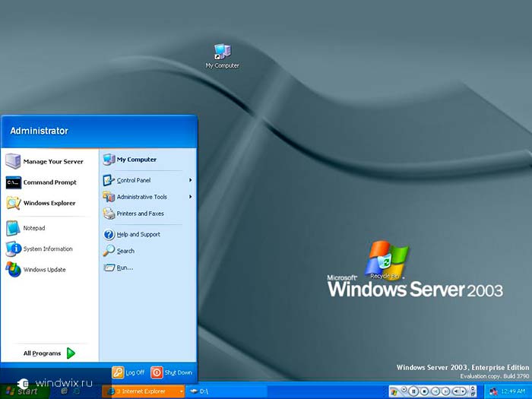
Task: Click the system tray network icon
Action: coord(493,391)
